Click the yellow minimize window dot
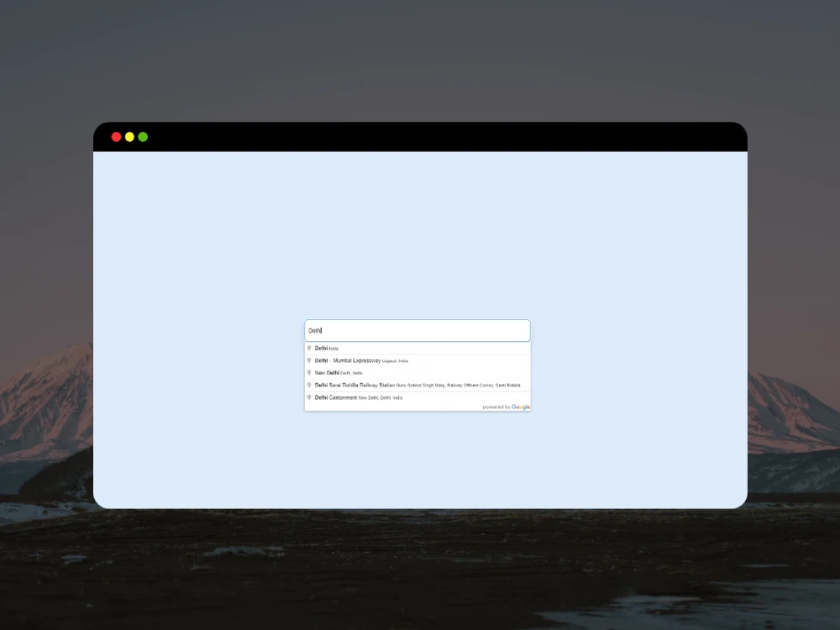 tap(129, 137)
